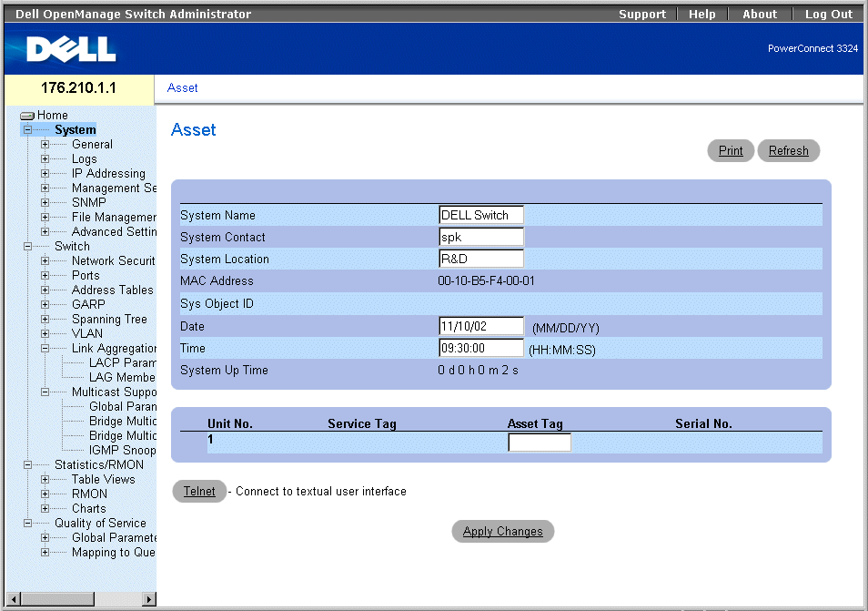The height and width of the screenshot is (611, 868).
Task: Expand the Ports tree node
Action: pyautogui.click(x=45, y=275)
